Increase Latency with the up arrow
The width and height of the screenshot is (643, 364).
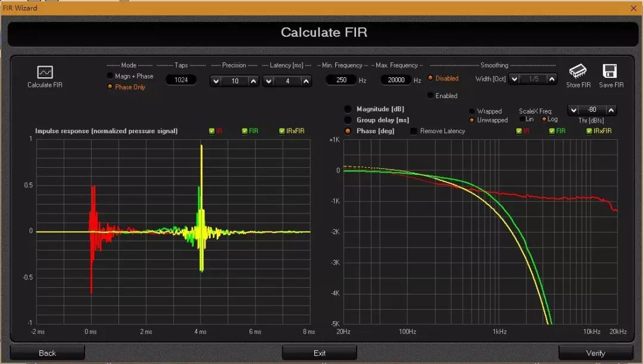[x=306, y=81]
